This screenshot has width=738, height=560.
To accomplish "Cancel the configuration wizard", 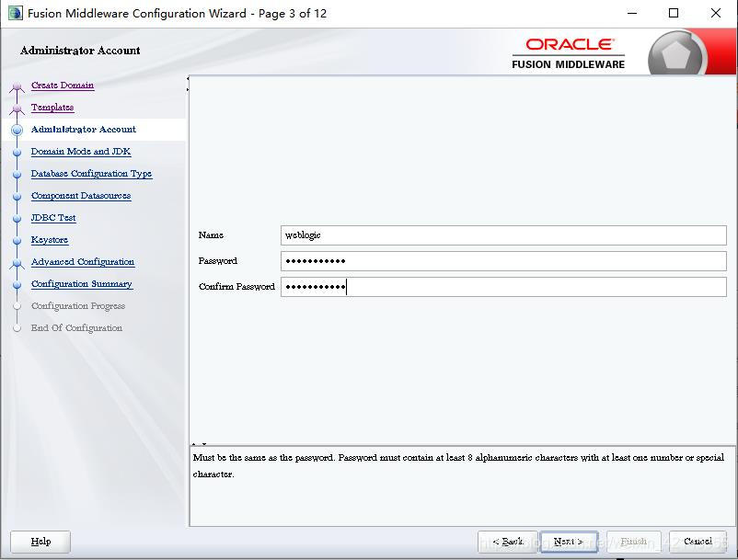I will pos(698,542).
